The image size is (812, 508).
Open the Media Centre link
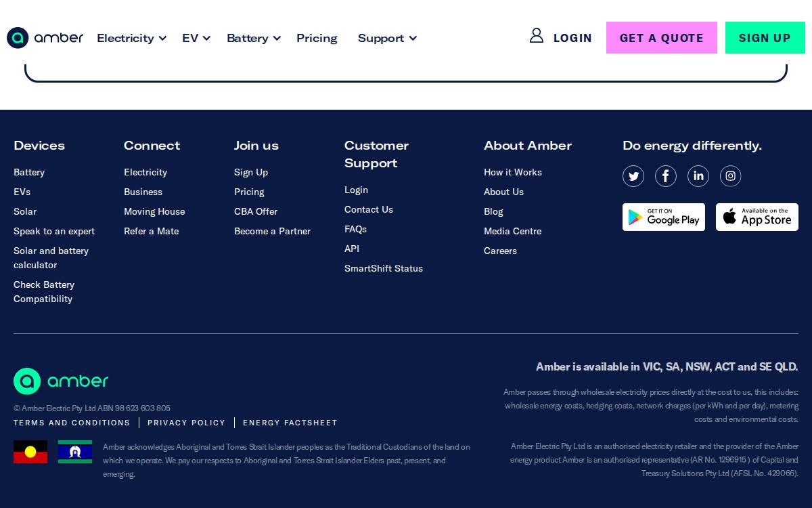[x=512, y=231]
